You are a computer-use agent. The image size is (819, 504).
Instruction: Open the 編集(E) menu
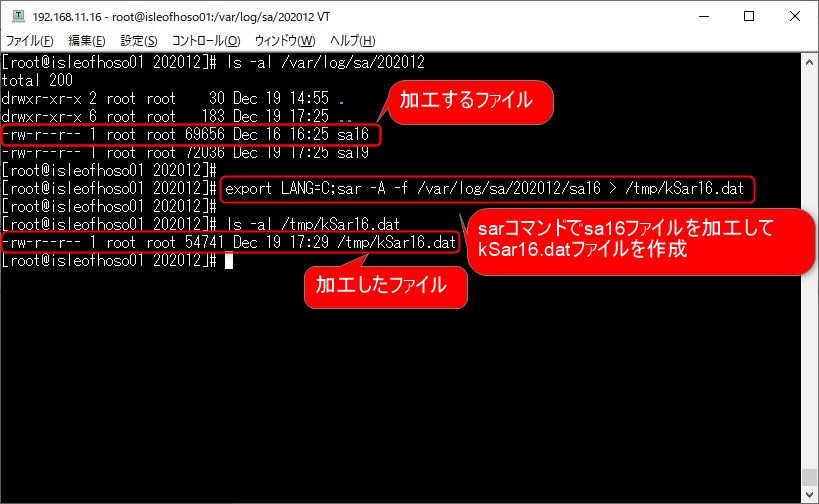[87, 41]
